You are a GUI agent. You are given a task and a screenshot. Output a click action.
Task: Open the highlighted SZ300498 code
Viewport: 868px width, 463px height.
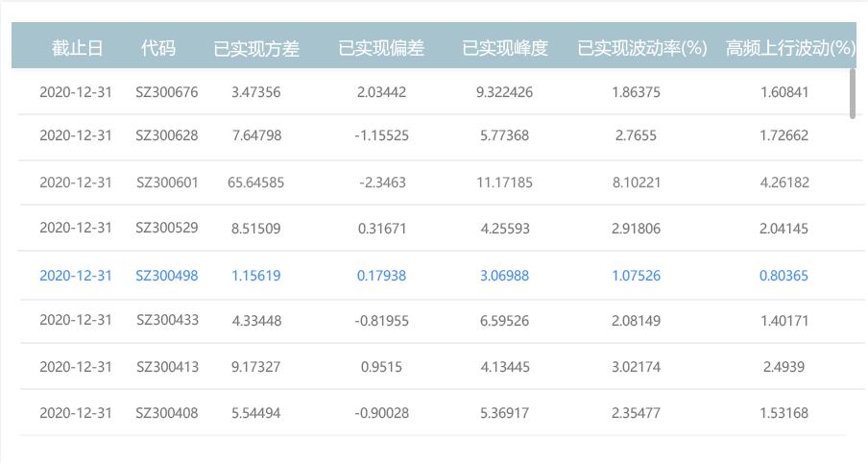tap(167, 276)
